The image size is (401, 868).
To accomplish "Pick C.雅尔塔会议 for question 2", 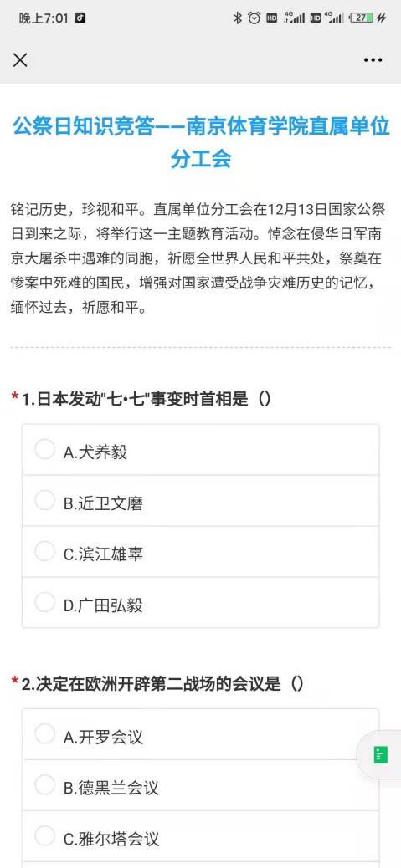I will click(x=201, y=836).
